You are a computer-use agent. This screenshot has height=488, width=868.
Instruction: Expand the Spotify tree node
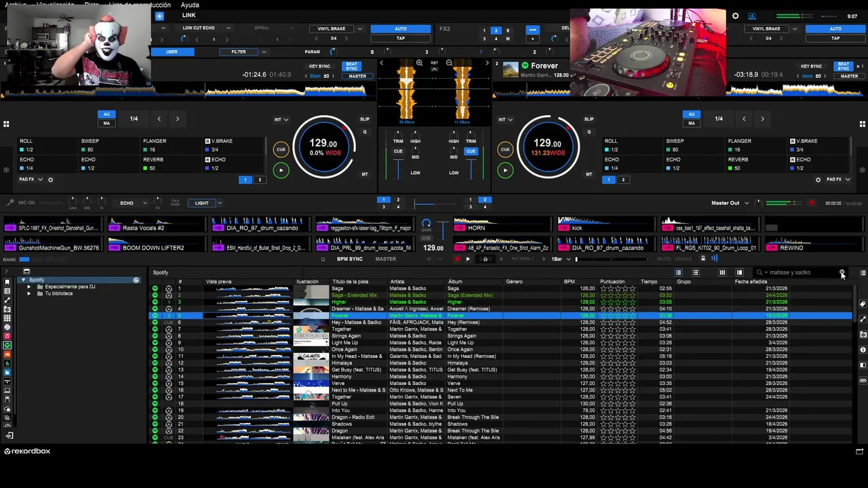[24, 280]
